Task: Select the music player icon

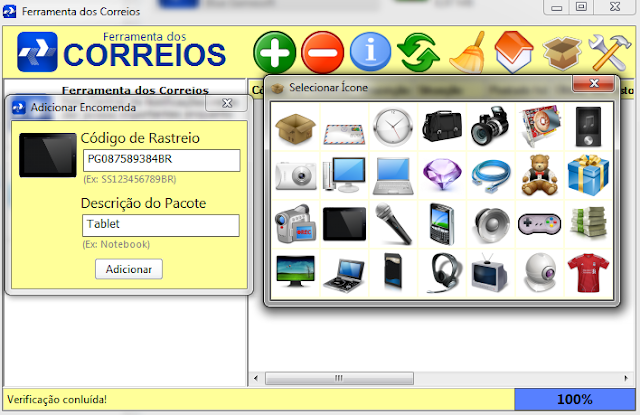Action: [588, 126]
